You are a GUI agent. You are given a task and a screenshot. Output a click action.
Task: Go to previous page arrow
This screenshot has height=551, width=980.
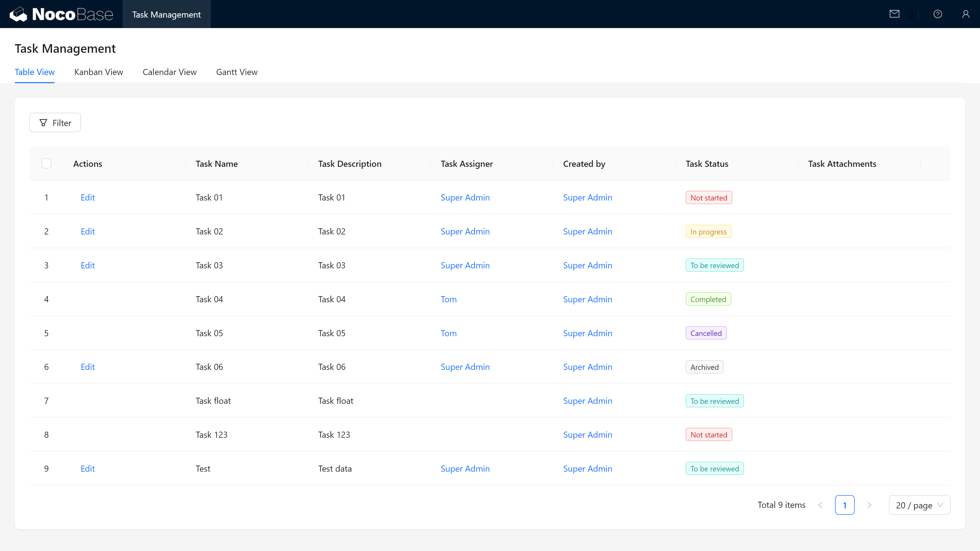(820, 505)
